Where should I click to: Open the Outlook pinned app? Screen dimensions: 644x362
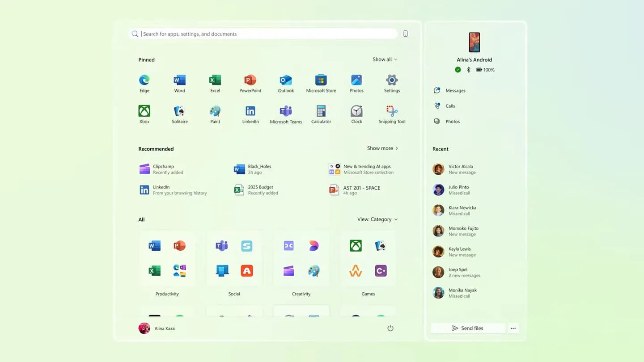coord(286,84)
